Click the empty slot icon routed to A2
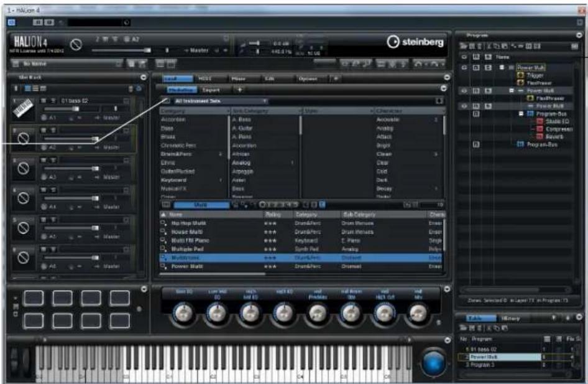588x384 pixels. (23, 139)
